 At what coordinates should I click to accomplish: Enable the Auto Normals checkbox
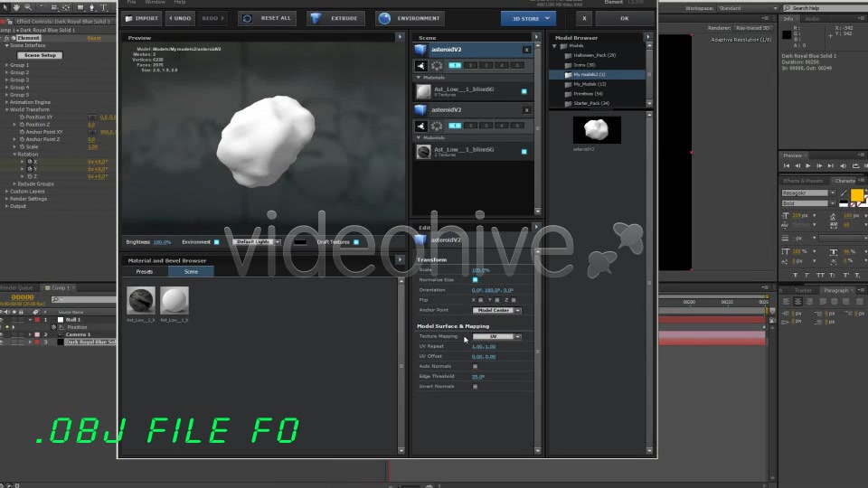[475, 366]
